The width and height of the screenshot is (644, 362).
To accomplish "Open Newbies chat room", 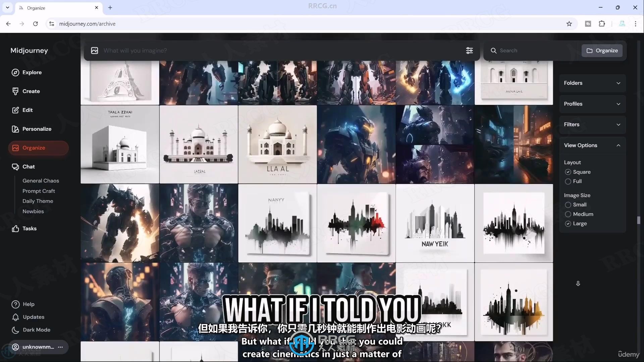I will click(x=33, y=212).
